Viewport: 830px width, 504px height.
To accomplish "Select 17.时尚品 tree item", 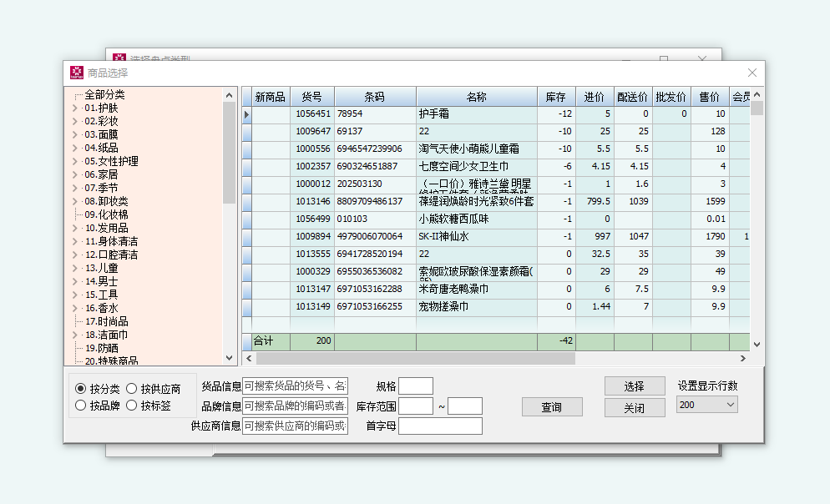I will [106, 321].
